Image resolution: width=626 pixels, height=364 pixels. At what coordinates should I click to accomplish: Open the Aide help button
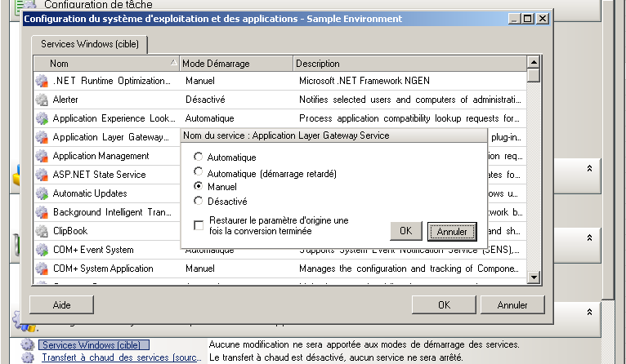61,304
